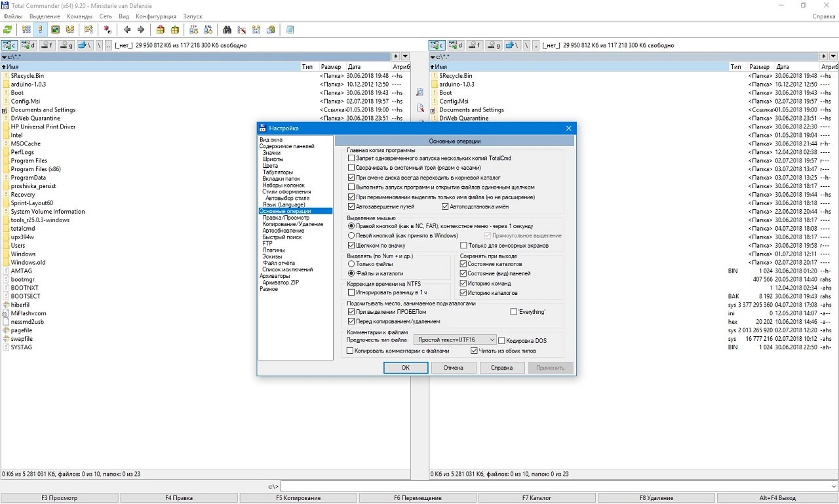839x504 pixels.
Task: Open the 'Конфигурация' menu
Action: tap(156, 16)
